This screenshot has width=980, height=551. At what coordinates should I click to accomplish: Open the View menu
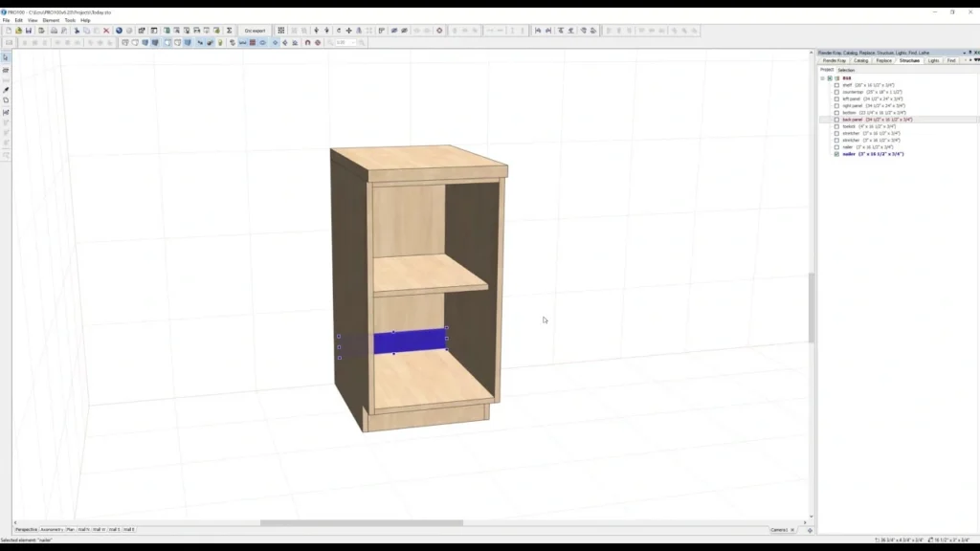[x=33, y=20]
